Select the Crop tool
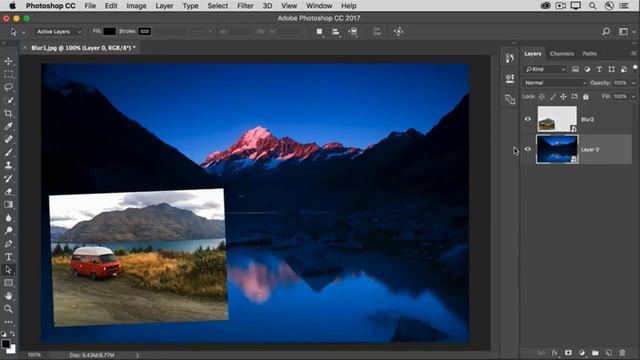Screen dimensions: 640x360 9,113
